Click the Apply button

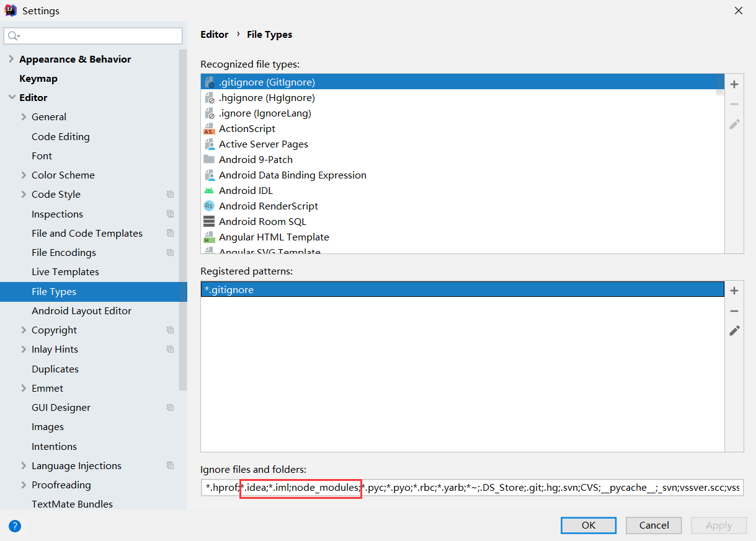tap(719, 525)
